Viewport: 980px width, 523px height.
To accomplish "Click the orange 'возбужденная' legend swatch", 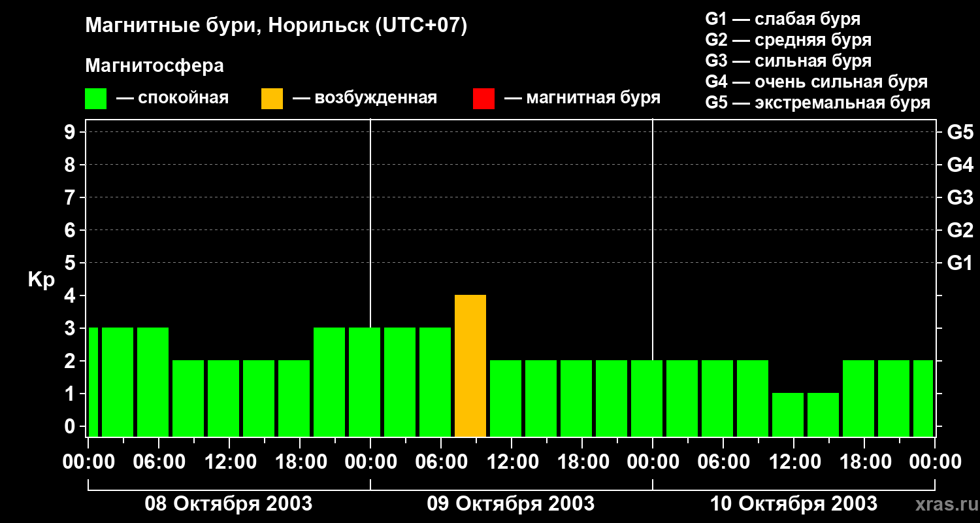I will click(x=272, y=99).
